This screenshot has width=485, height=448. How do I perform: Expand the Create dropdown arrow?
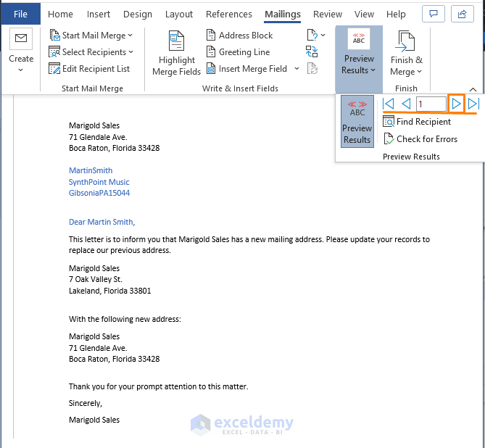point(21,70)
